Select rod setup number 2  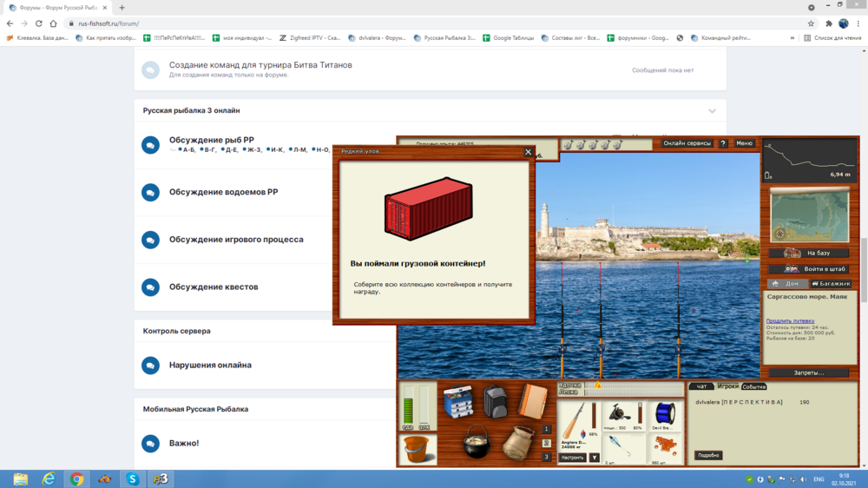point(546,443)
